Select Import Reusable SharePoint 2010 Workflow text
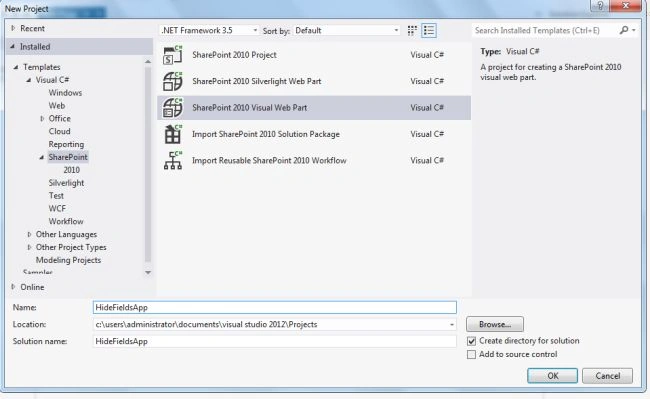The image size is (650, 399). (269, 161)
